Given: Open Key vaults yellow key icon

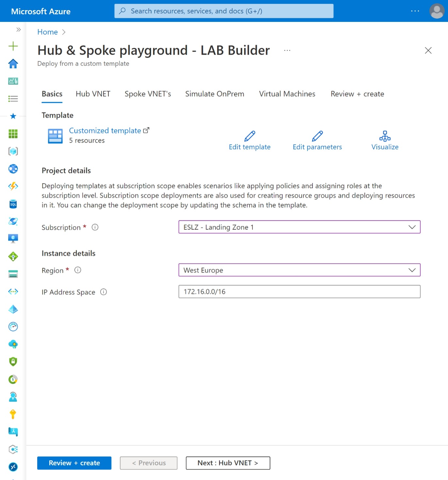Looking at the screenshot, I should 13,414.
